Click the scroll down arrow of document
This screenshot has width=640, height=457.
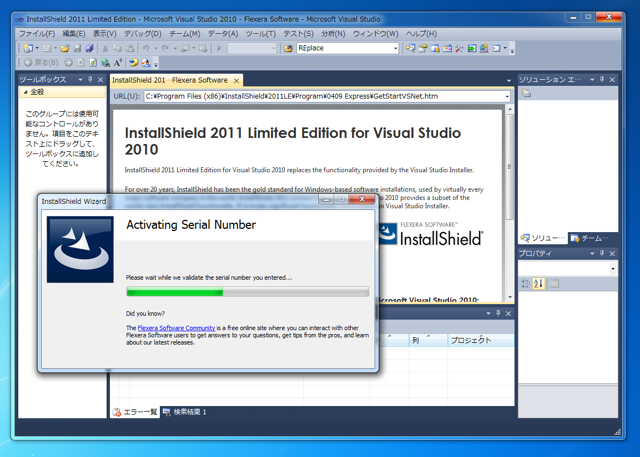point(509,297)
